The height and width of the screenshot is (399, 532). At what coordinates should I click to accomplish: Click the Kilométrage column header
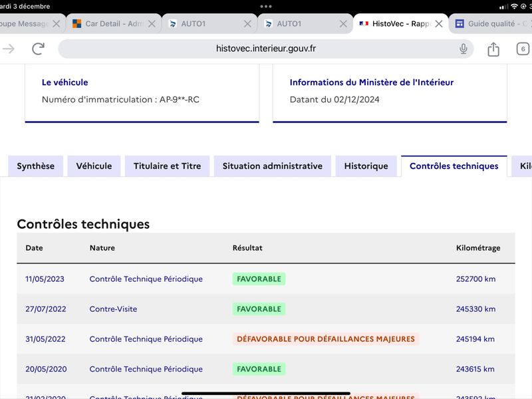tap(478, 248)
